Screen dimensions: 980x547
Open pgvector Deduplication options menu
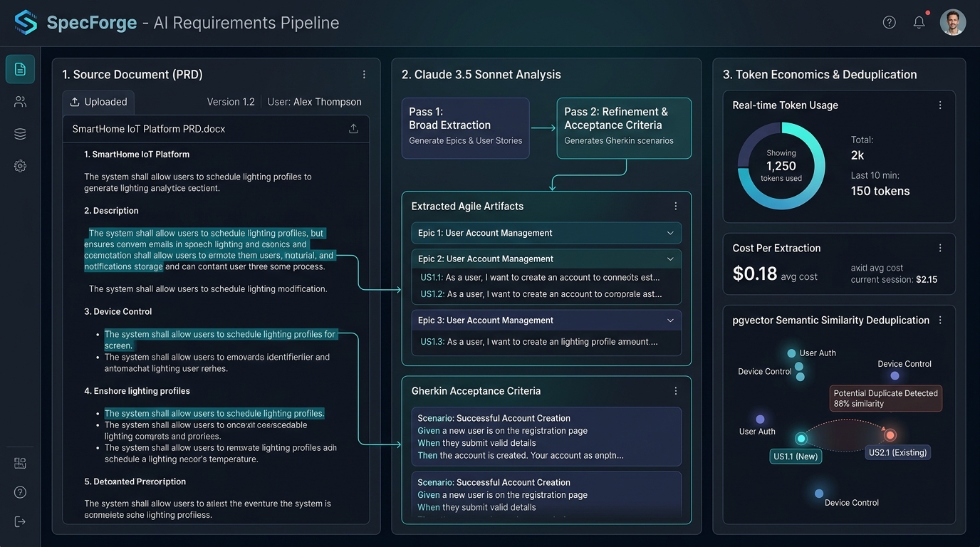[x=940, y=321]
